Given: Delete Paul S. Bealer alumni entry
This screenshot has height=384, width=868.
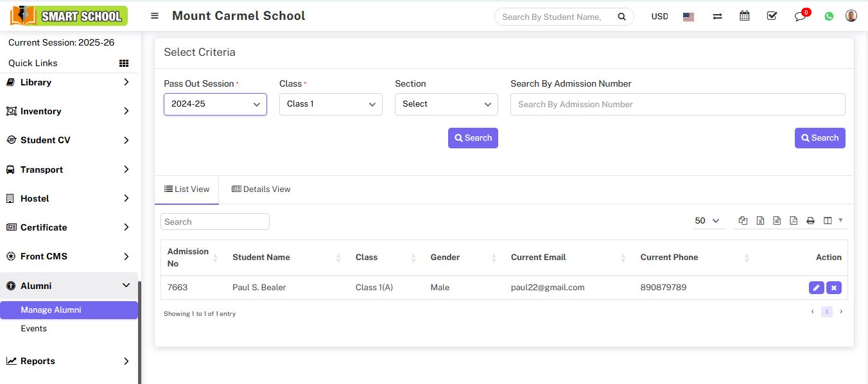Looking at the screenshot, I should (x=833, y=288).
